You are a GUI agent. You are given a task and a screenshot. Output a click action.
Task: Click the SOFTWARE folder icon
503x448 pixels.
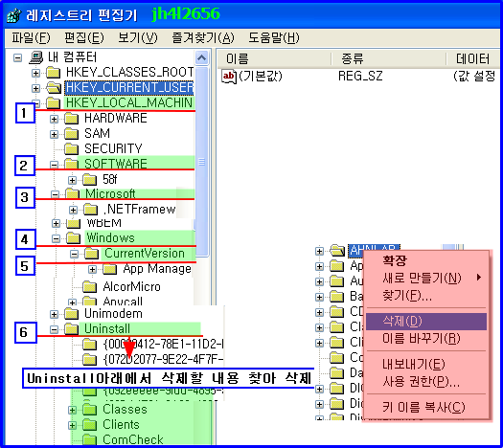[x=72, y=164]
